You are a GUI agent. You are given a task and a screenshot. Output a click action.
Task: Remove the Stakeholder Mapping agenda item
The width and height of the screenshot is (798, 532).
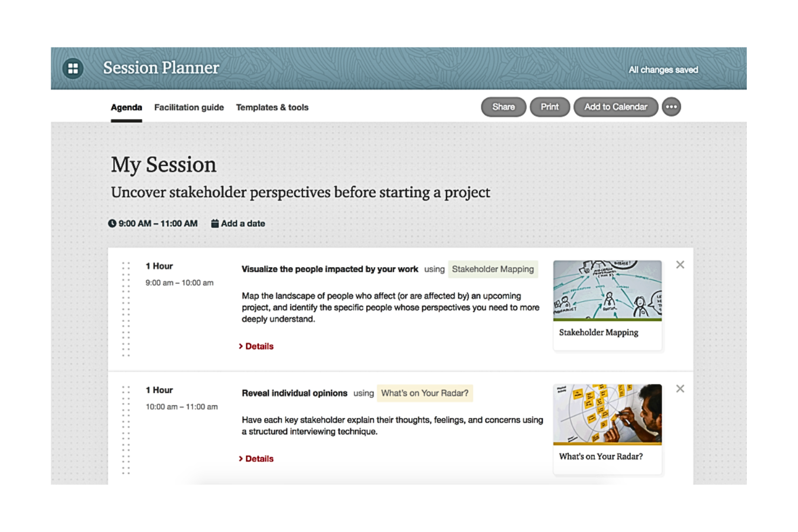[680, 265]
